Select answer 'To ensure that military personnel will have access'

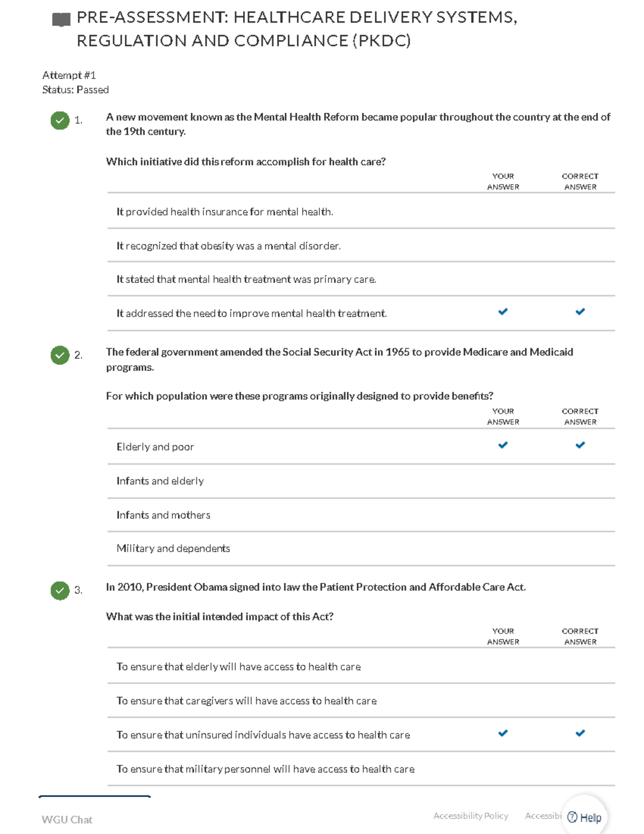click(x=361, y=769)
